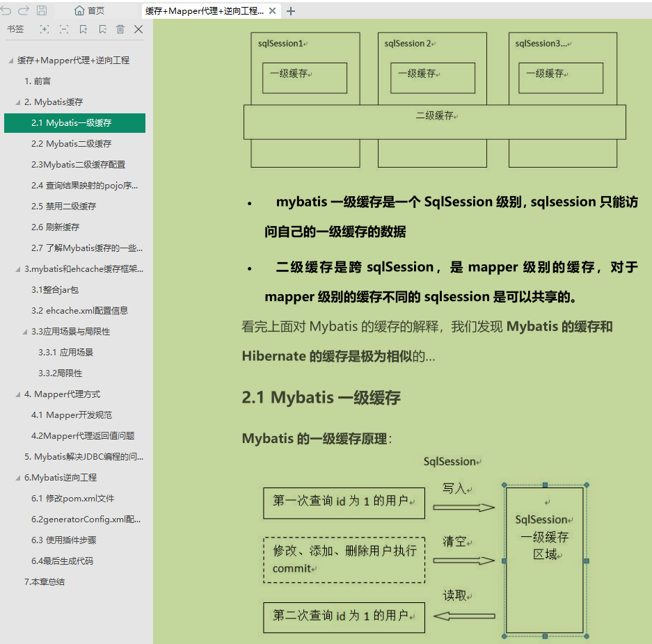Click the 第一次查询 id 为 1 的用户 box

click(344, 503)
